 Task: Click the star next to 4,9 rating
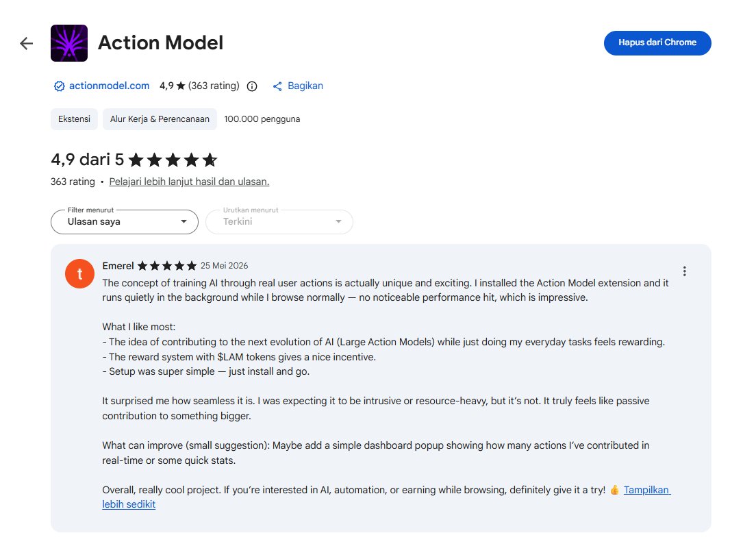coord(181,86)
